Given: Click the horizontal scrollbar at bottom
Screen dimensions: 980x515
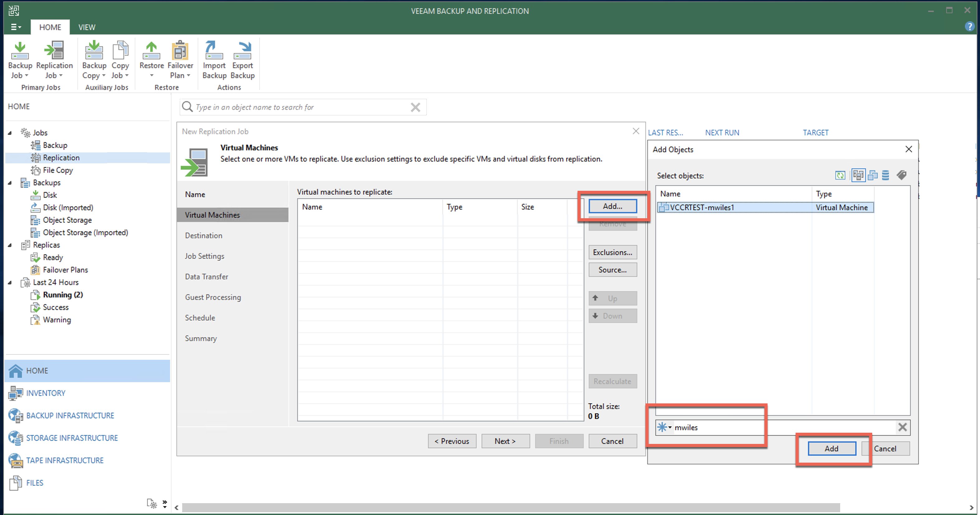Looking at the screenshot, I should click(511, 508).
